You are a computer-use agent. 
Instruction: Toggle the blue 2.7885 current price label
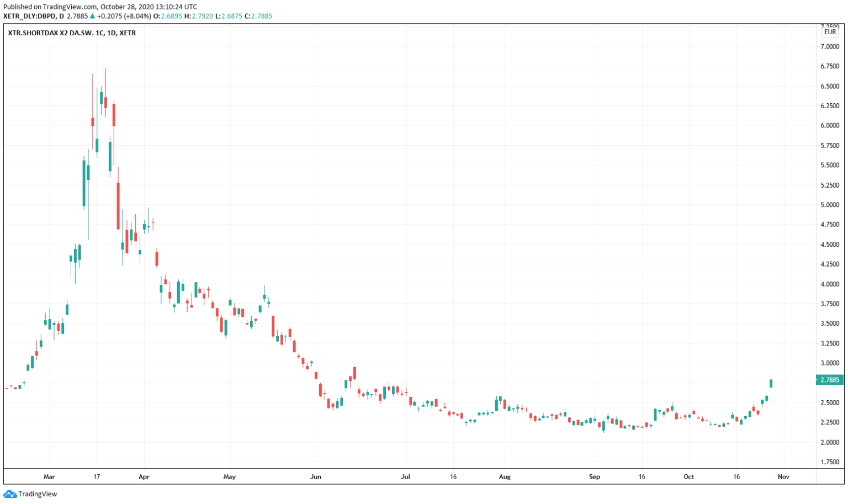(829, 380)
